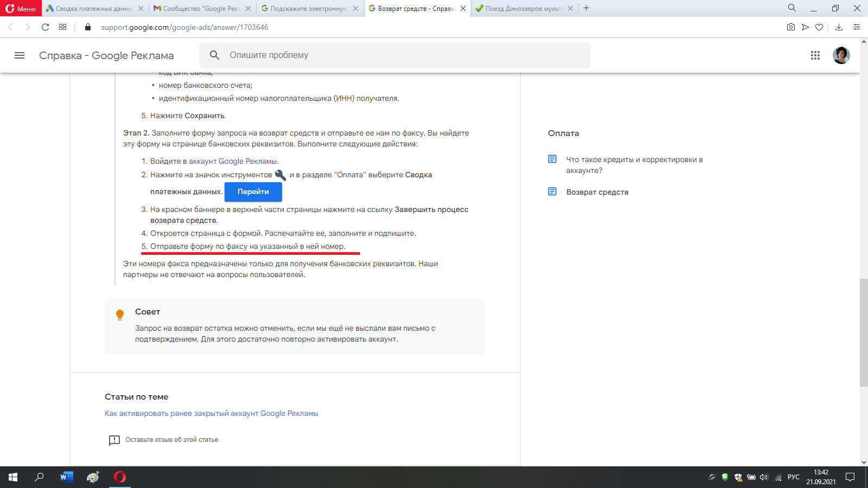Open the Возврат средств sidebar article
868x488 pixels.
597,192
